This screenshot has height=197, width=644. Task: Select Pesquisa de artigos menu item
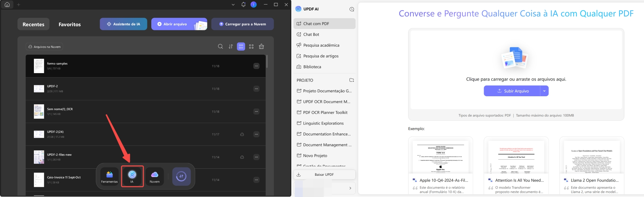tap(324, 56)
